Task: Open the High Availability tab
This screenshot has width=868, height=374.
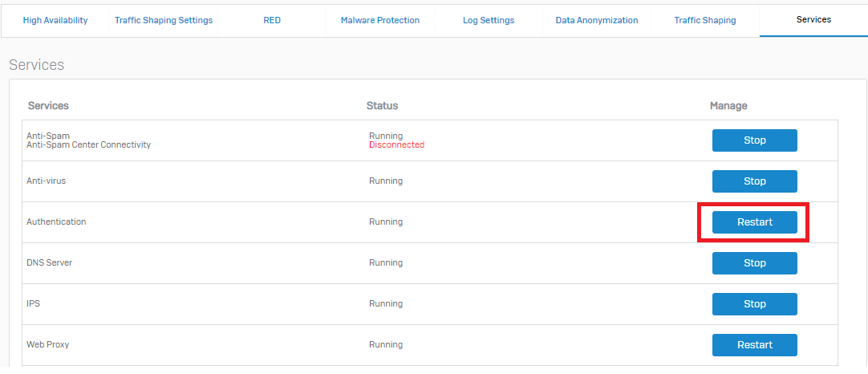Action: point(55,20)
